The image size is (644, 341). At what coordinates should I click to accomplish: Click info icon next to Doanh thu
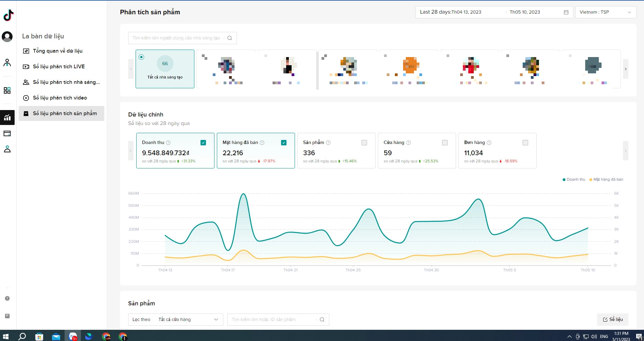pyautogui.click(x=168, y=143)
